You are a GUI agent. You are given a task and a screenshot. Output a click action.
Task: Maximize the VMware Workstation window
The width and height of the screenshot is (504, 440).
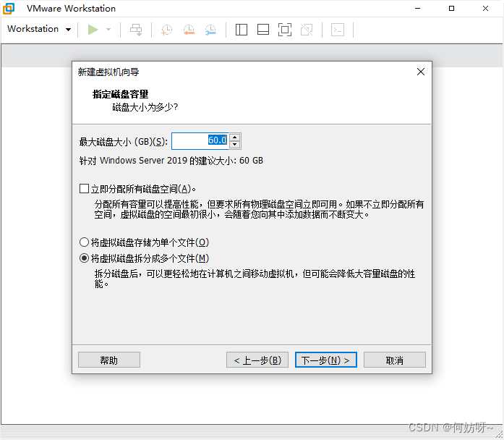(452, 9)
